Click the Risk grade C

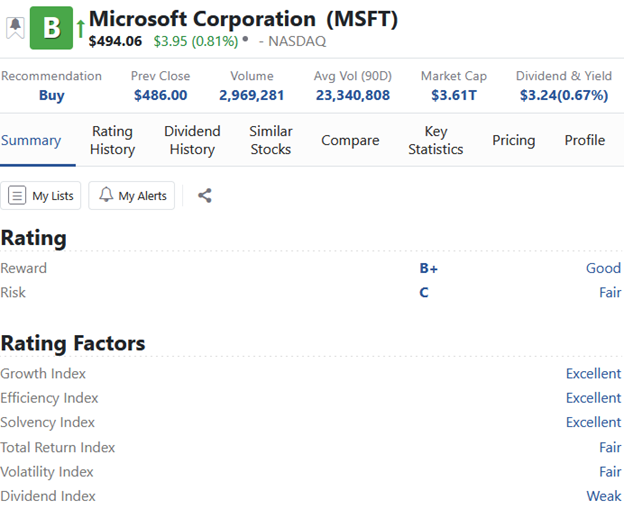(424, 293)
